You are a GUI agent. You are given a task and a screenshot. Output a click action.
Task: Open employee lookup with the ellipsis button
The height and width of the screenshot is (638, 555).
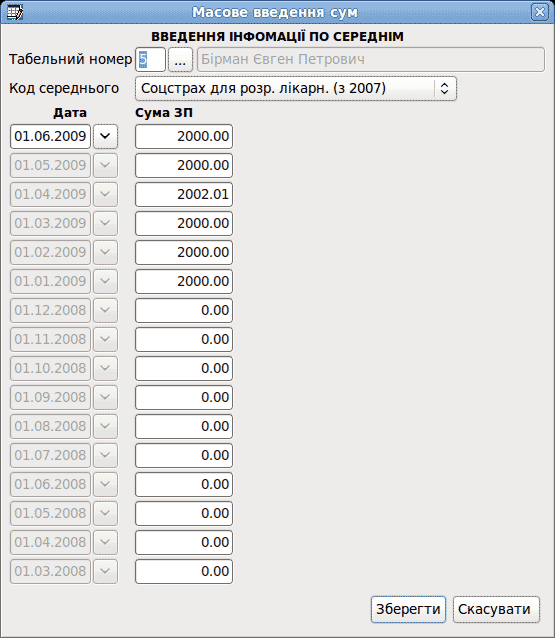point(180,60)
